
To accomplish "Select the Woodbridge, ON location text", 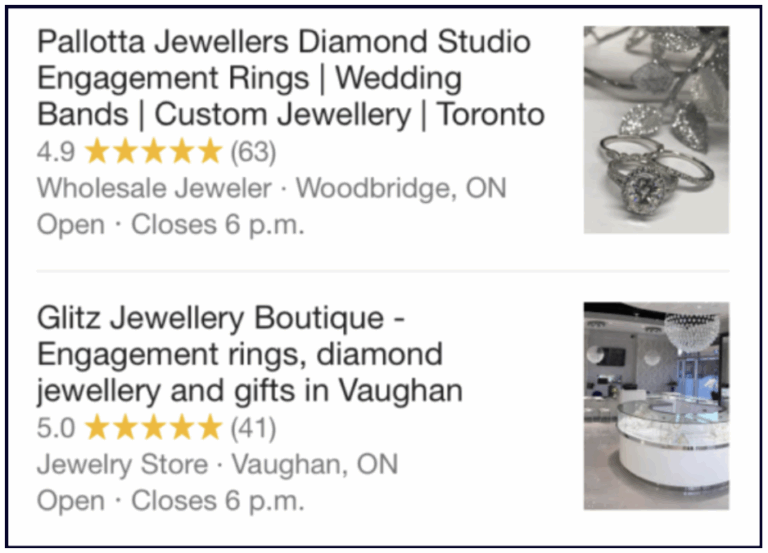I will (x=402, y=188).
